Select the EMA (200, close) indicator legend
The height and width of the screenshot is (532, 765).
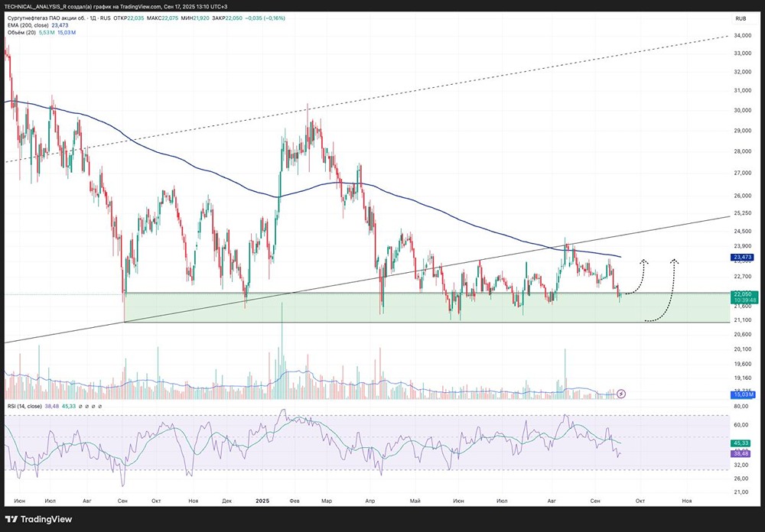[28, 25]
